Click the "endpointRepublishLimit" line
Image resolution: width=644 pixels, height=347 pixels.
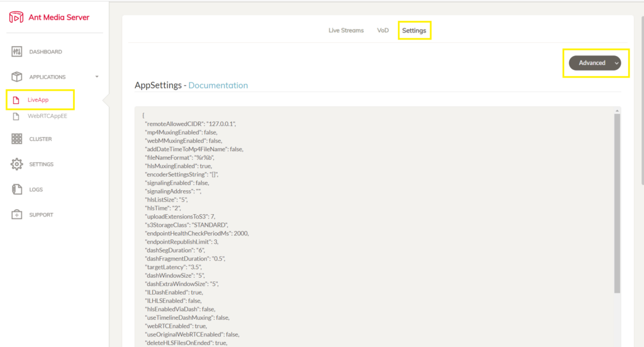pos(182,242)
